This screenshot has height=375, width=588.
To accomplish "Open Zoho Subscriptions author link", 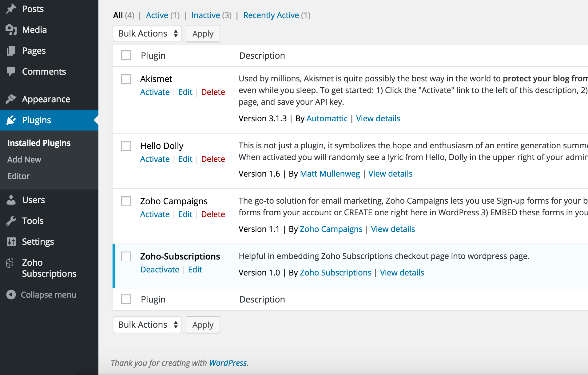I will point(336,273).
